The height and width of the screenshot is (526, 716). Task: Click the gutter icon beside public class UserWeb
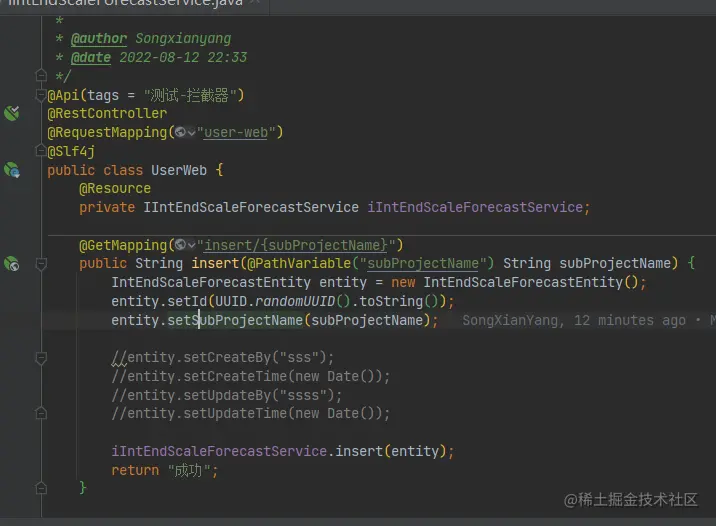tap(12, 170)
